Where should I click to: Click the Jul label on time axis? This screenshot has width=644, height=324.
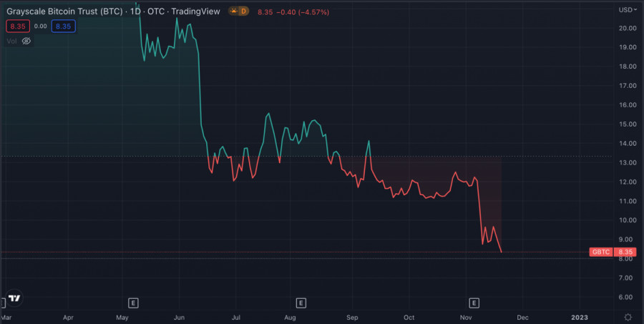pyautogui.click(x=235, y=318)
